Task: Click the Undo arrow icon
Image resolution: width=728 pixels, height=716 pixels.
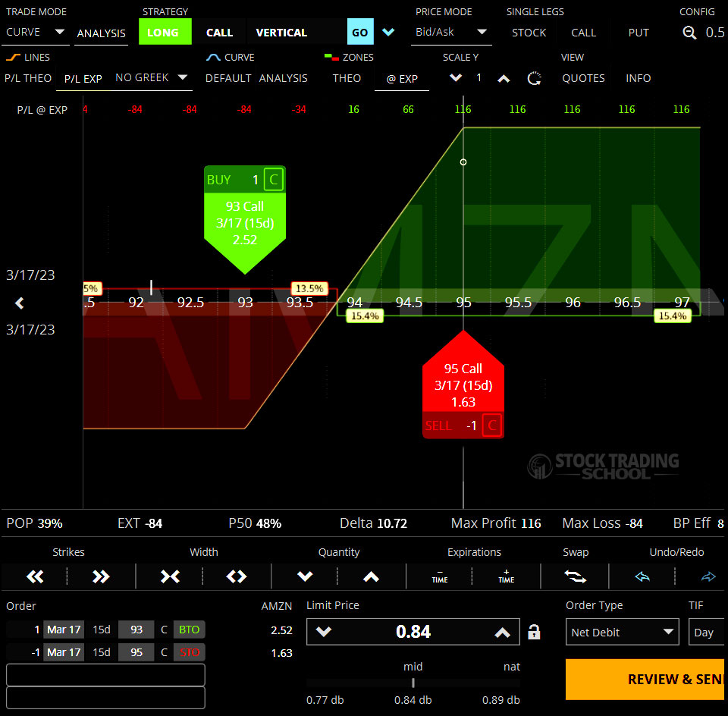Action: (x=642, y=576)
